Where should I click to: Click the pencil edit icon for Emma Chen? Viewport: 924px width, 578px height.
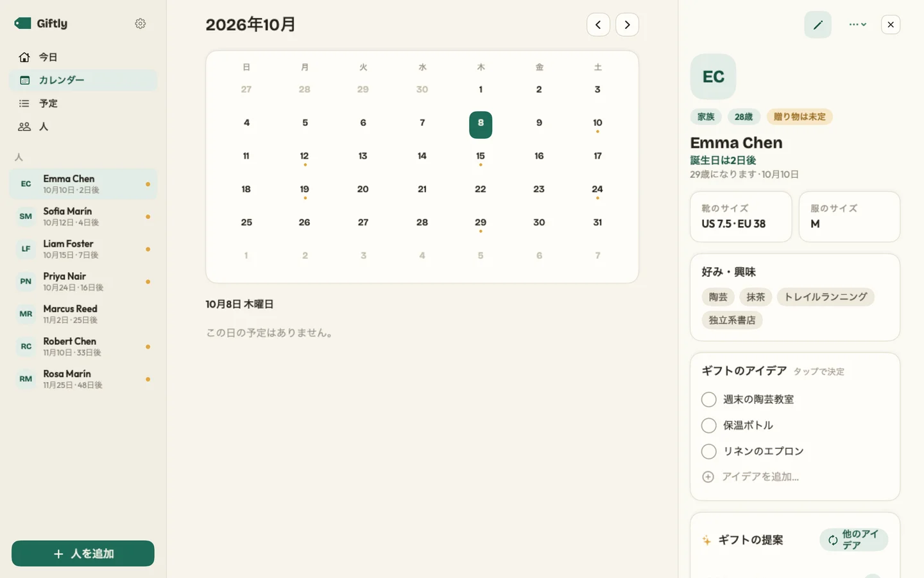[817, 24]
